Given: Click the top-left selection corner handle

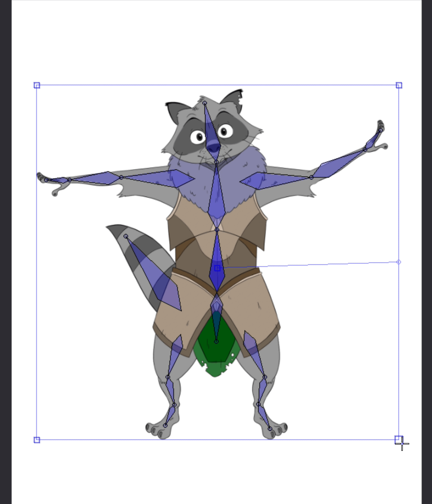Looking at the screenshot, I should tap(37, 84).
